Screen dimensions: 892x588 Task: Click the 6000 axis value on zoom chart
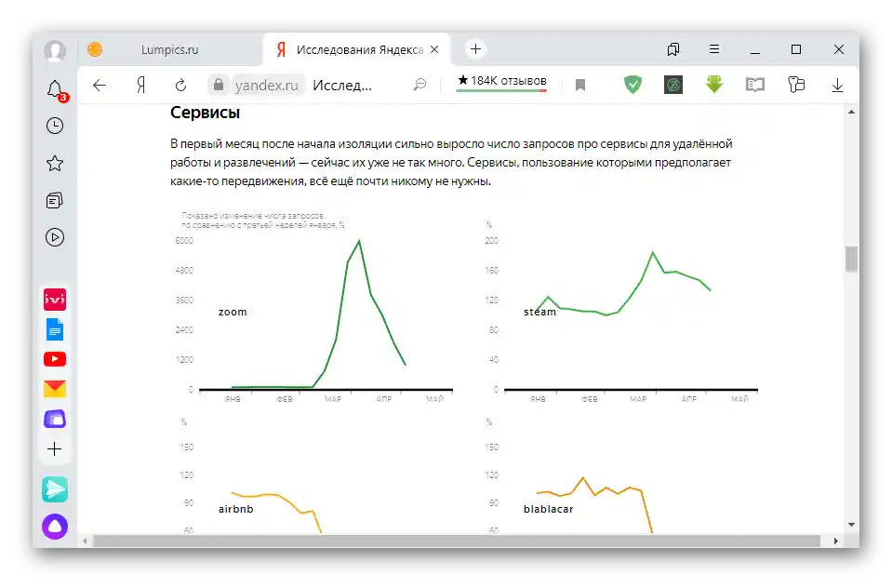tap(184, 240)
